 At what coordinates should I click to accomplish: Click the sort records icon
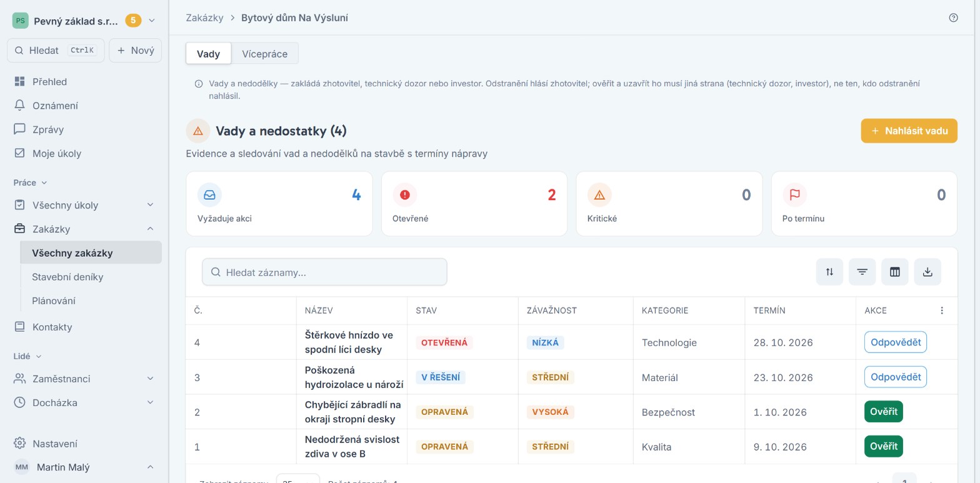[x=829, y=272]
